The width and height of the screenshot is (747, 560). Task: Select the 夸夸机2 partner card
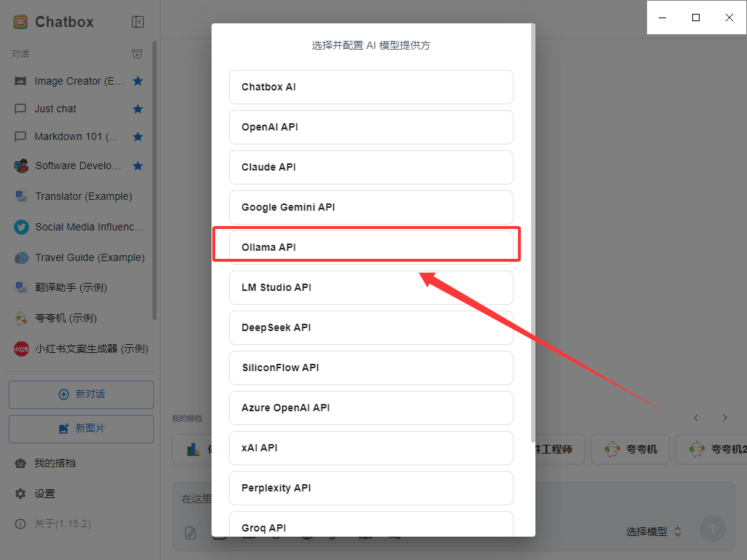(x=711, y=449)
